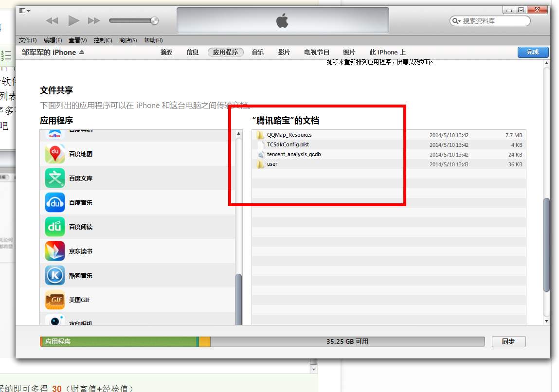Click the green 应用程序 capacity segment
Screen dimensions: 559x392
118,341
